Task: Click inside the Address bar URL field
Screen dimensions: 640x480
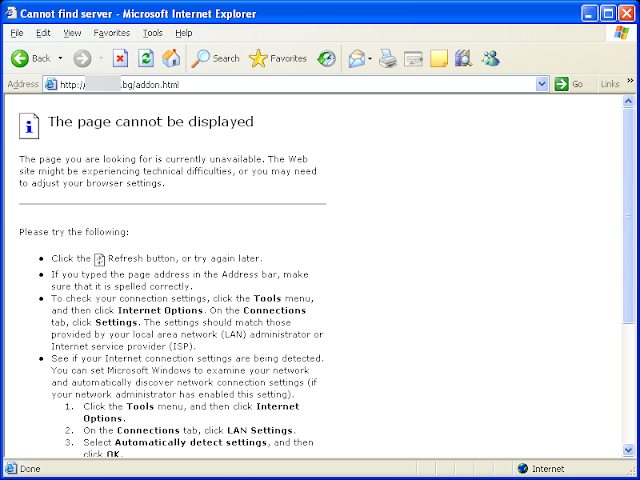Action: click(296, 84)
